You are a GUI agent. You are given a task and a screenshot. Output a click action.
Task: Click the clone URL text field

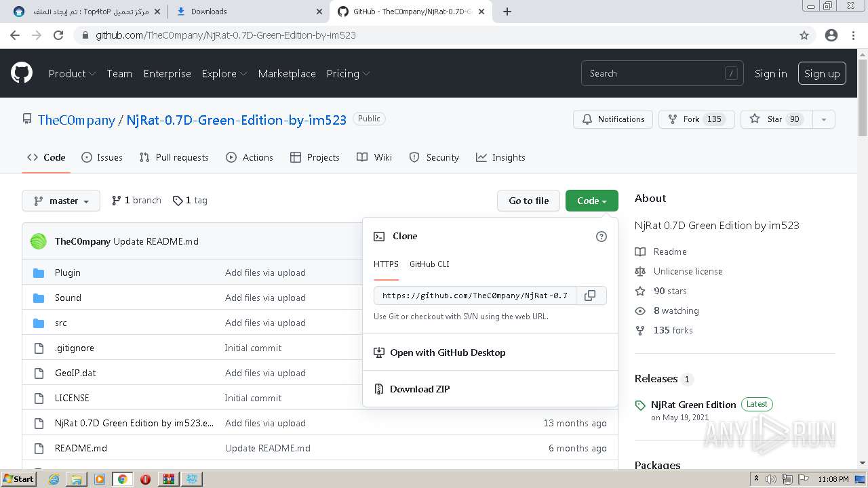point(475,296)
